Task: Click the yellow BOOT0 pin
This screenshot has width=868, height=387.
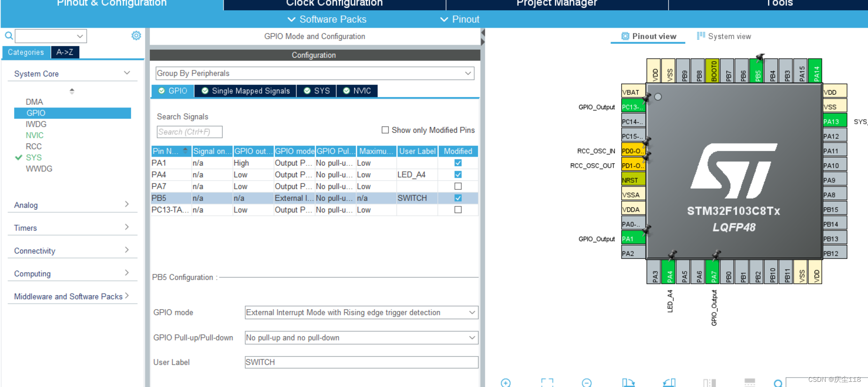Action: pyautogui.click(x=713, y=70)
